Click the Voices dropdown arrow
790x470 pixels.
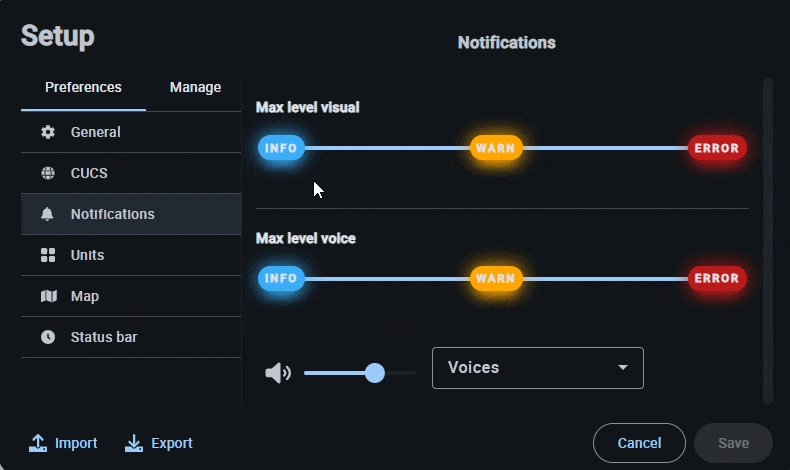(x=623, y=368)
